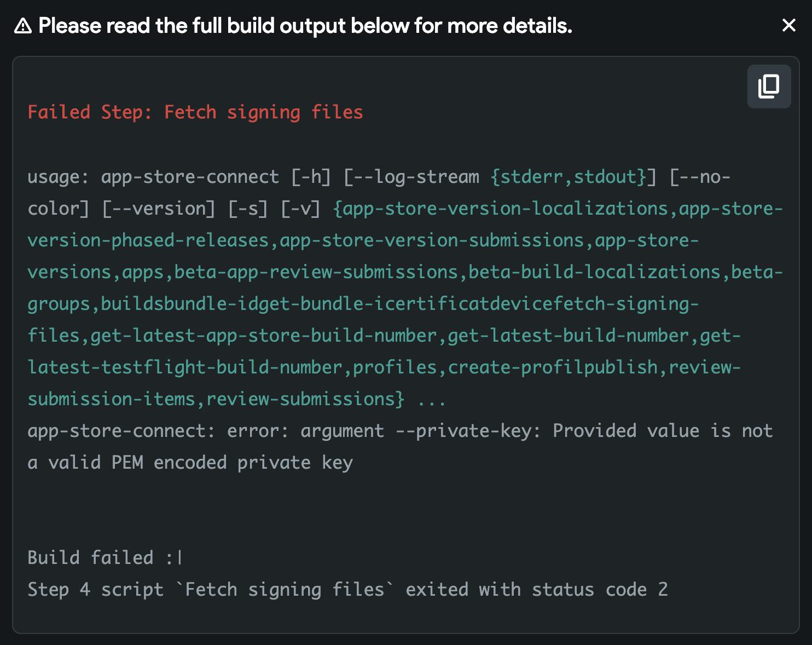812x645 pixels.
Task: Click the 'exited with status code 2' line
Action: 536,590
